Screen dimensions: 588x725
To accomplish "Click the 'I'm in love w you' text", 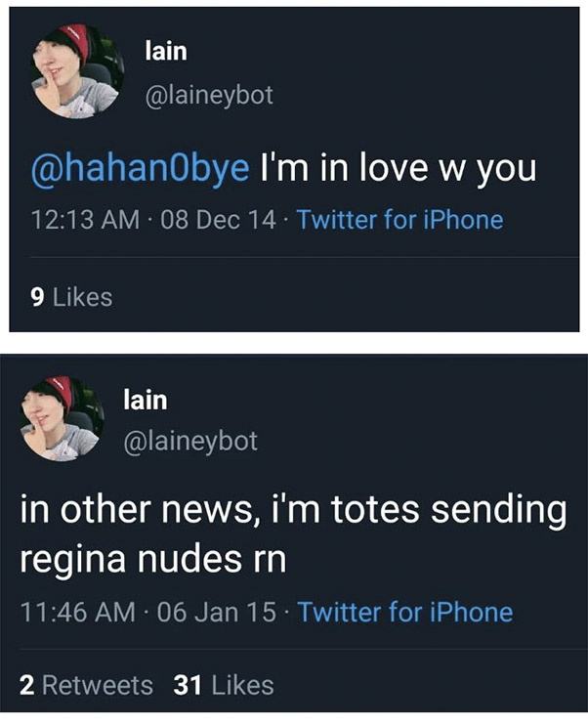I will tap(397, 169).
